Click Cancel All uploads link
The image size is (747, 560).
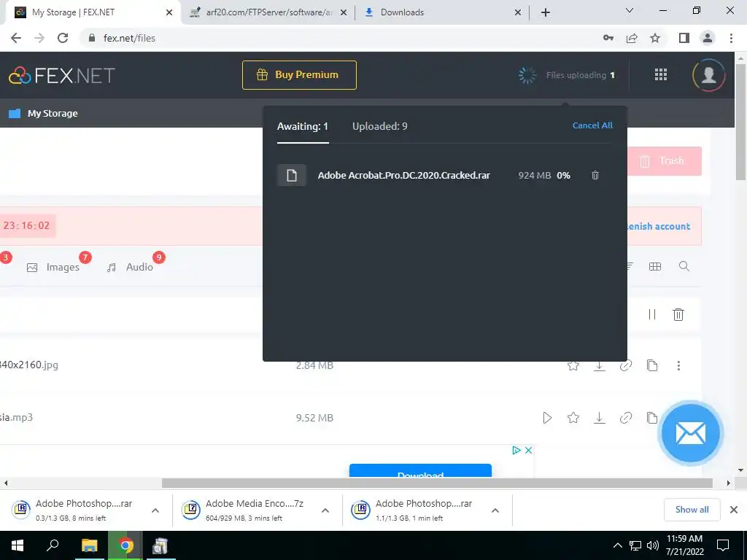[x=592, y=125]
